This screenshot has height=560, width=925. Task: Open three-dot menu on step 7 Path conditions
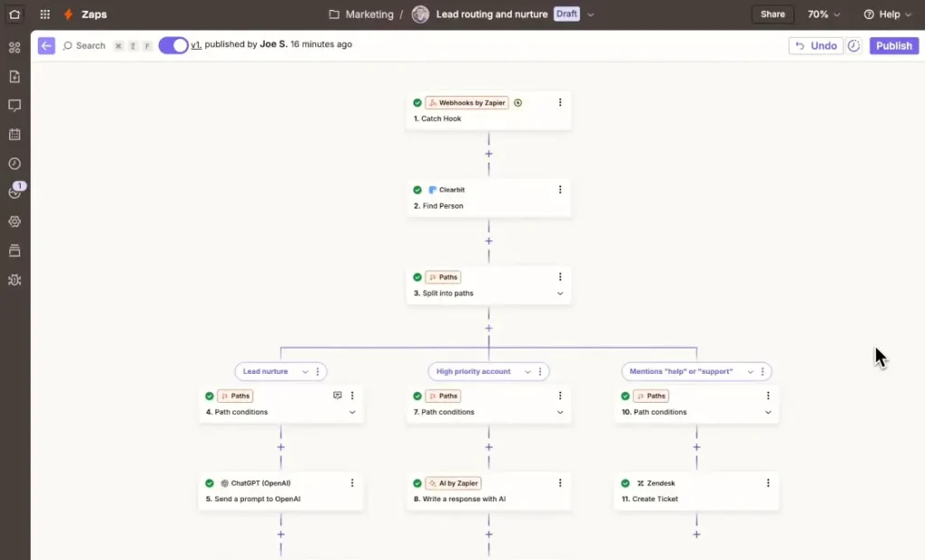(560, 396)
